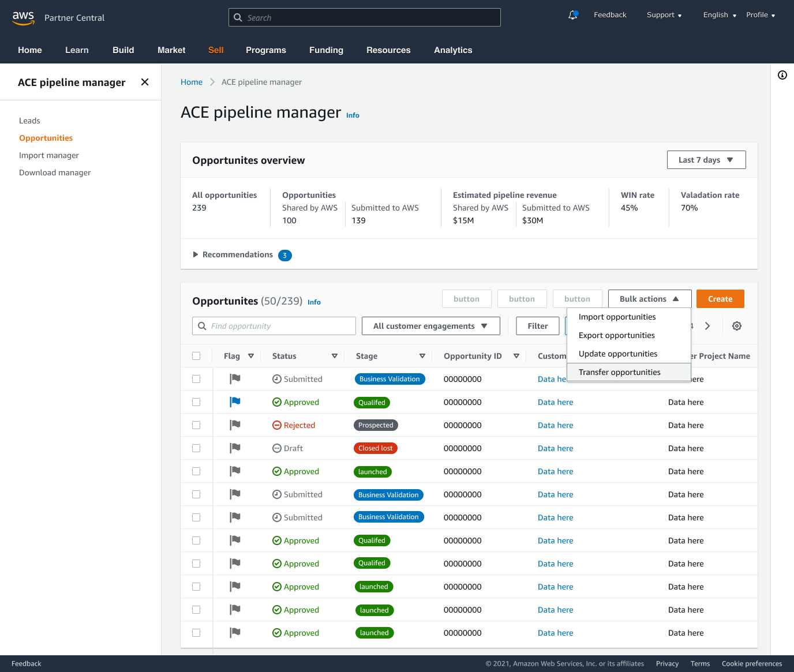Check the first launched row checkbox
Viewport: 794px width, 672px height.
196,471
